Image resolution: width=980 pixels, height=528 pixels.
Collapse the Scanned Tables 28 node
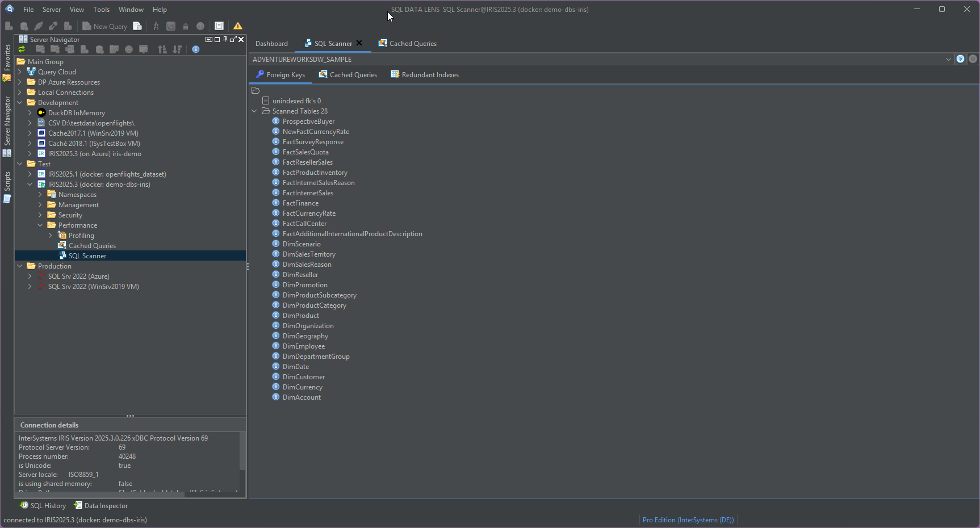pos(254,111)
